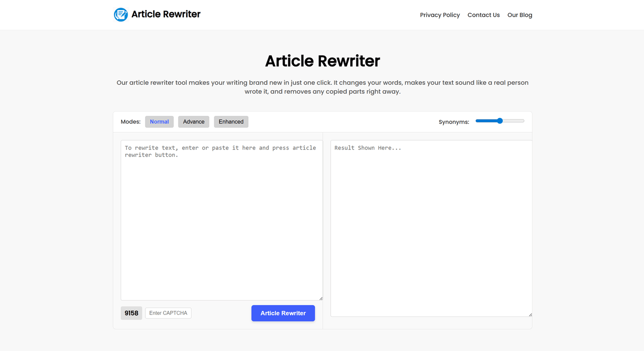Switch to Advance mode

click(194, 122)
